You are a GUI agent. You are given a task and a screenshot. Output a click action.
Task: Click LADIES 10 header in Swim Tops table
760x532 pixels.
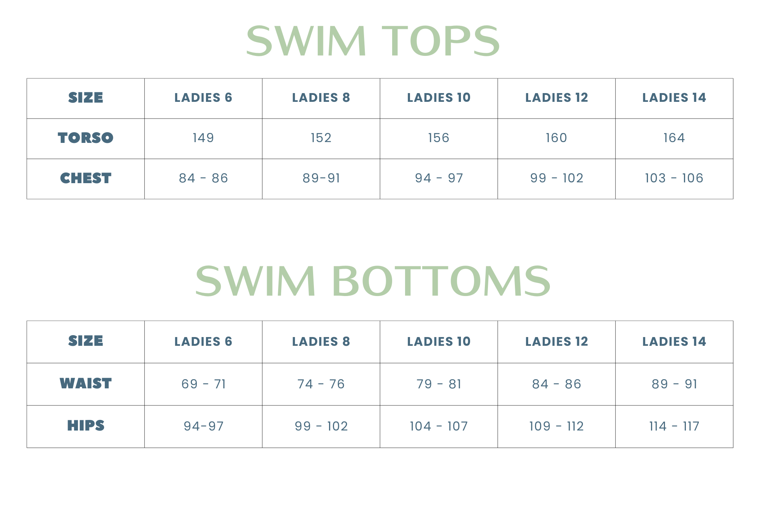(439, 98)
